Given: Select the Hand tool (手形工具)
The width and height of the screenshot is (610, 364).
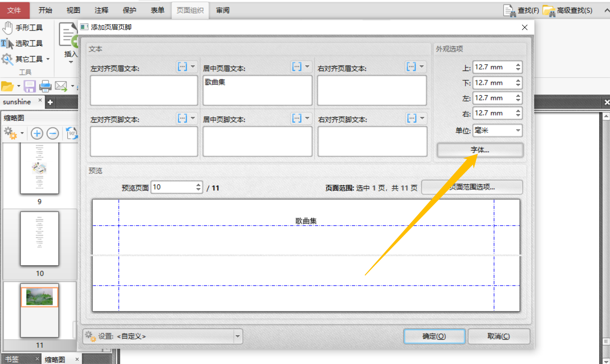Looking at the screenshot, I should point(22,28).
